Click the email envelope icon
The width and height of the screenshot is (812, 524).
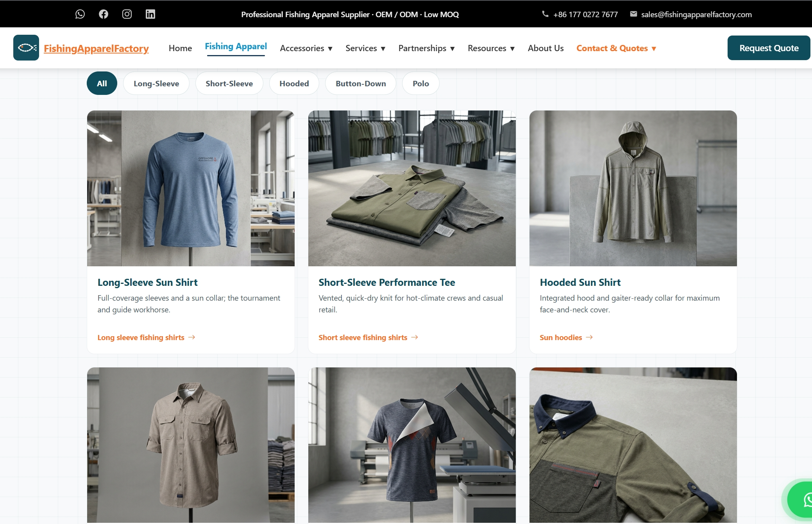(633, 14)
